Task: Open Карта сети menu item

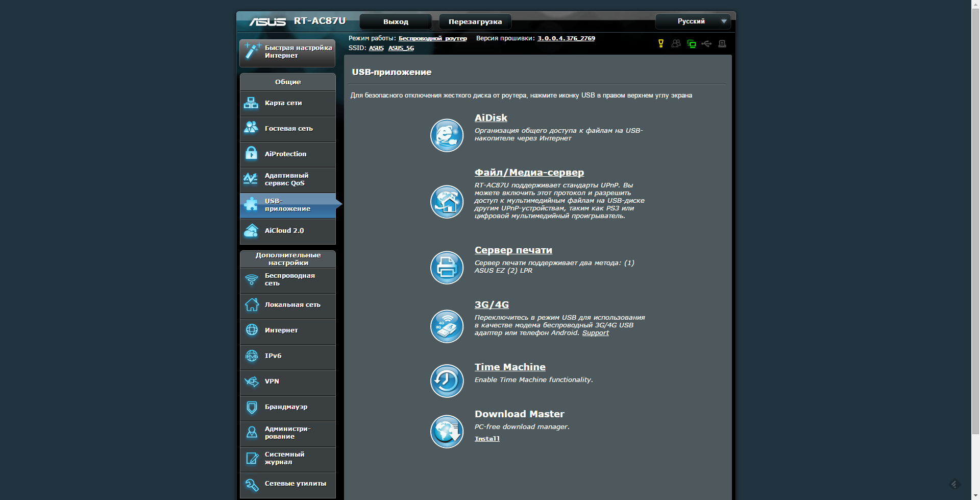Action: click(x=288, y=103)
